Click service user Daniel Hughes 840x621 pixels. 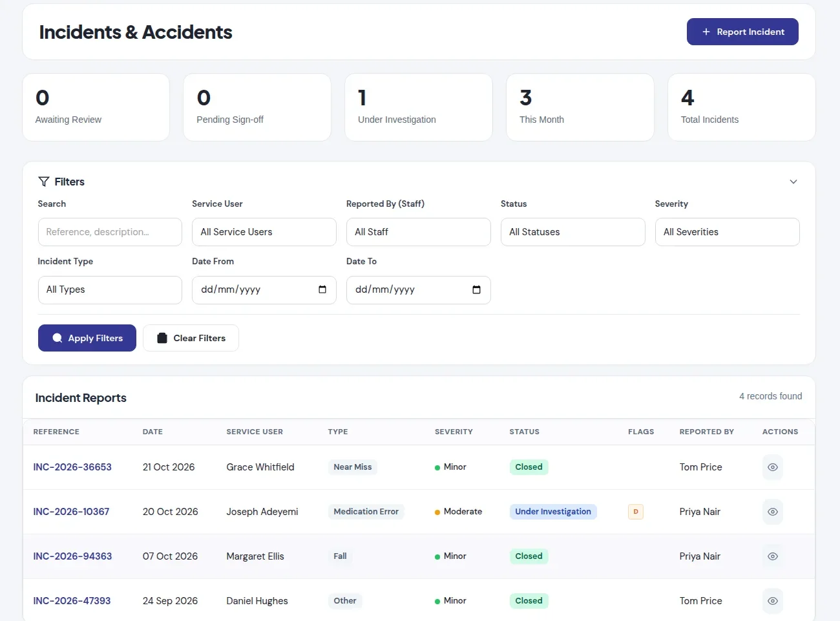tap(257, 601)
